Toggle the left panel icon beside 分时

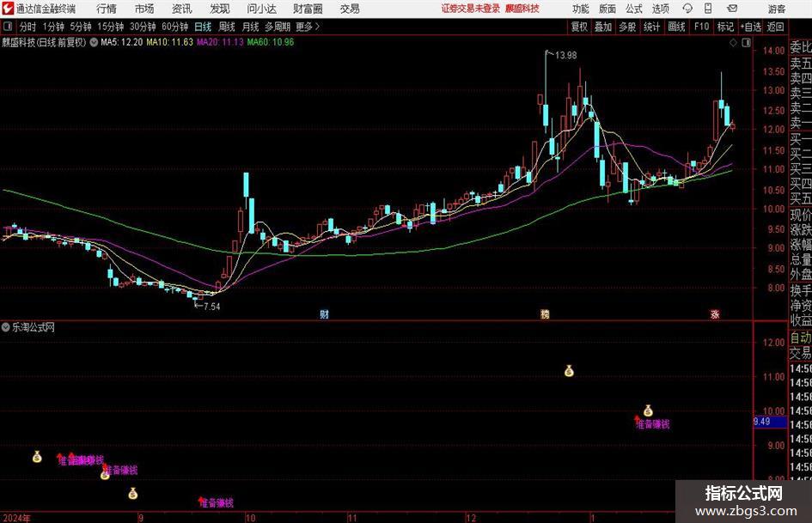click(8, 27)
